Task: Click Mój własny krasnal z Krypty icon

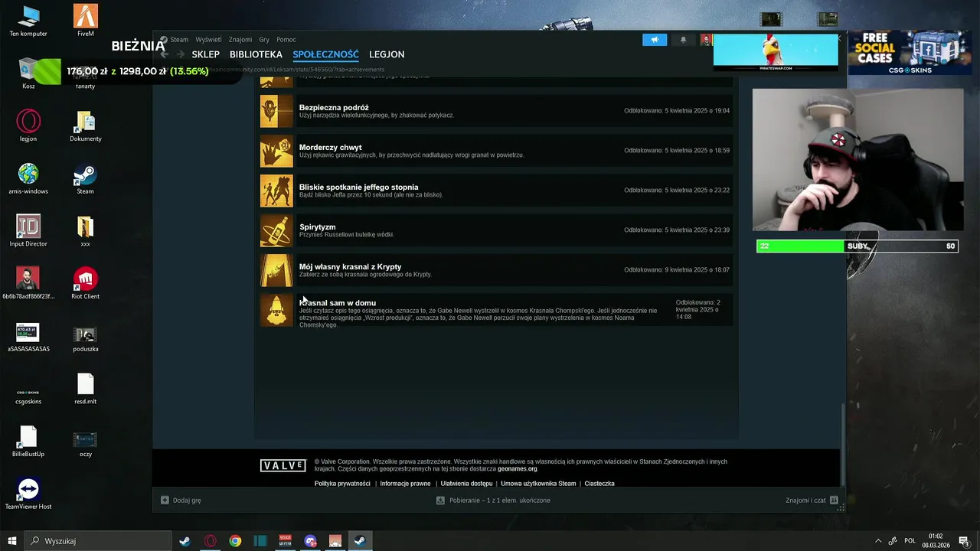Action: 276,270
